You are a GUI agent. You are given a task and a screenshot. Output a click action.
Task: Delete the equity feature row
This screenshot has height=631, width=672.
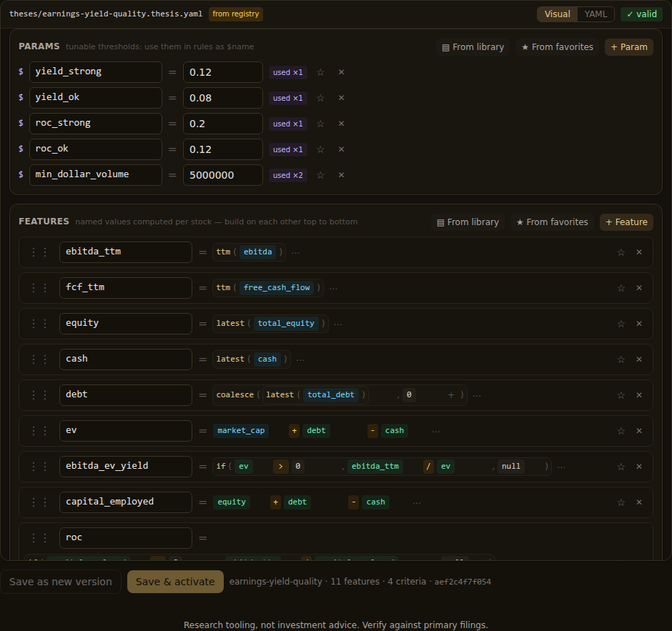click(x=639, y=324)
